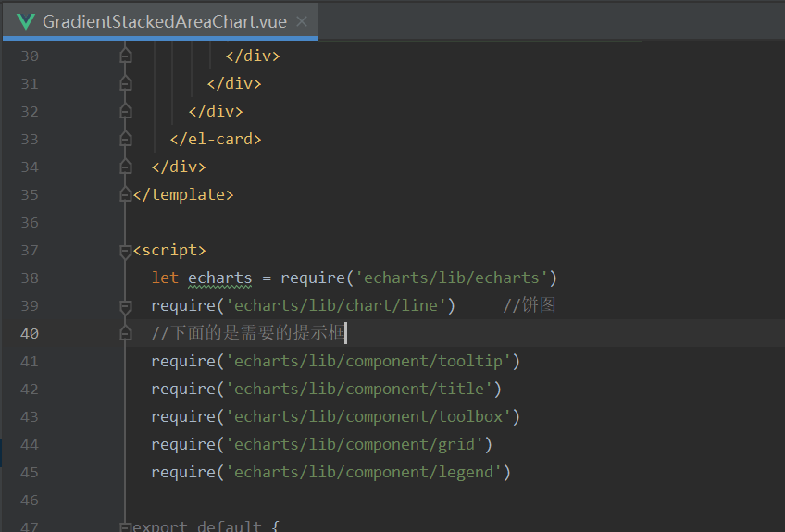Collapse the script block fold on line 37
The width and height of the screenshot is (785, 532).
[126, 251]
